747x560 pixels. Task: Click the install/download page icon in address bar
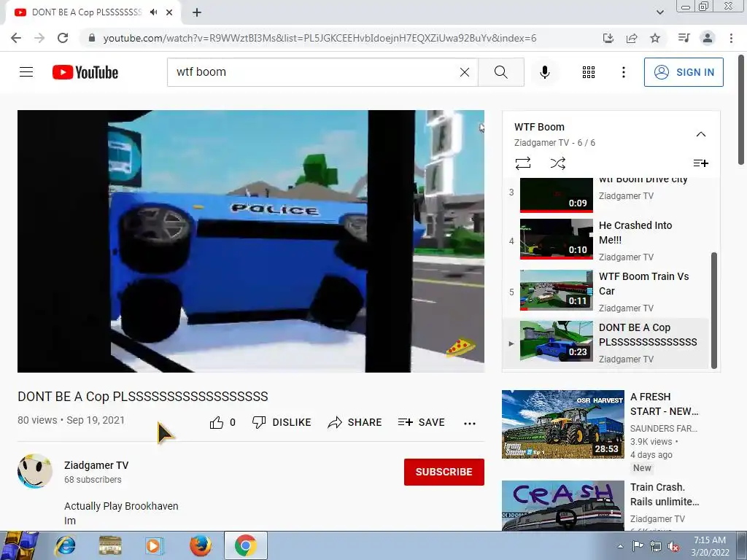(x=608, y=38)
